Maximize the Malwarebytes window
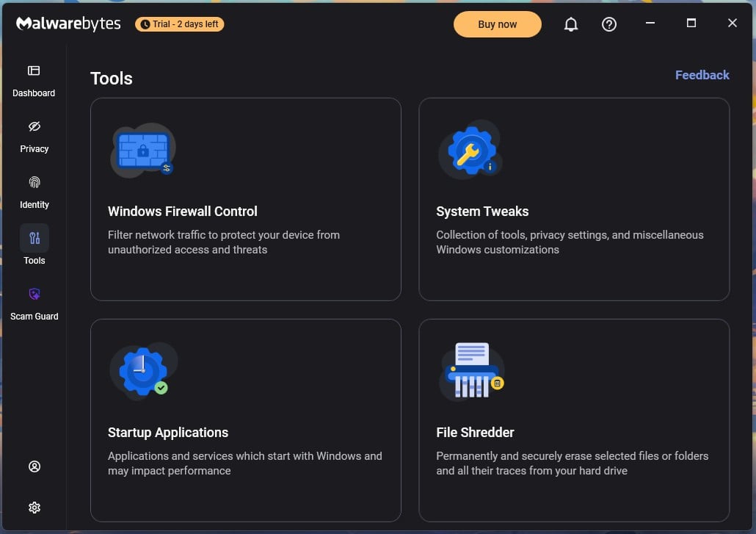The height and width of the screenshot is (534, 756). tap(691, 24)
